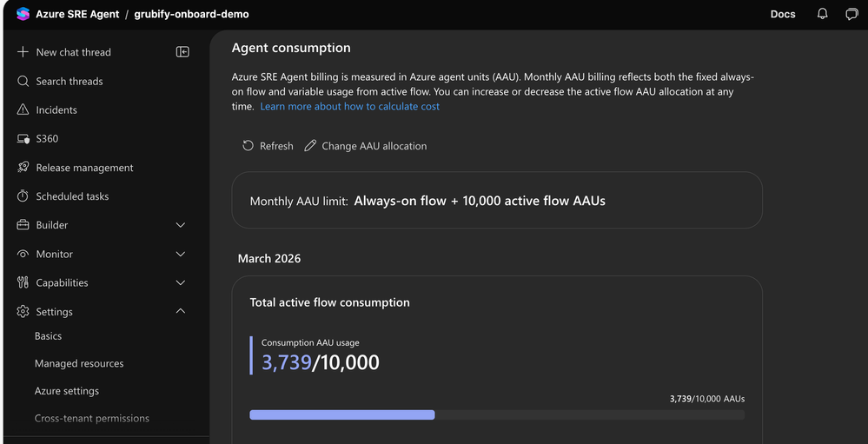Image resolution: width=868 pixels, height=444 pixels.
Task: Collapse the sidebar panel icon
Action: pyautogui.click(x=182, y=52)
